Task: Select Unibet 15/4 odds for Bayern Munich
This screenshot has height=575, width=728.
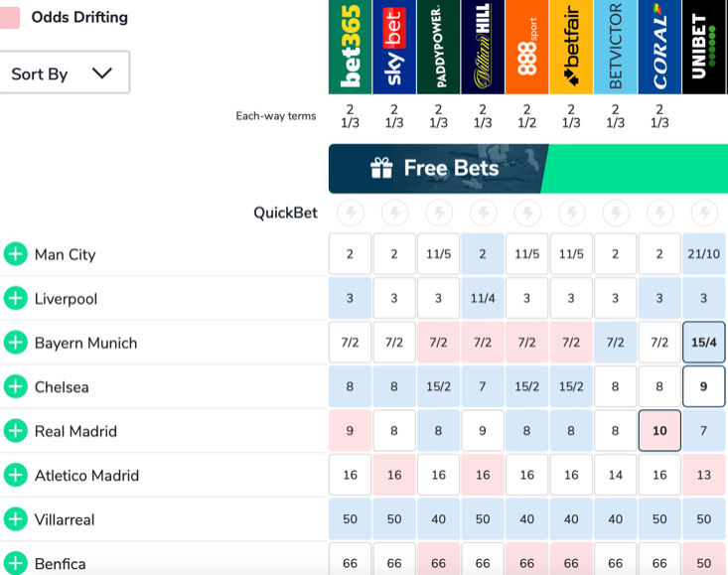Action: (x=704, y=343)
